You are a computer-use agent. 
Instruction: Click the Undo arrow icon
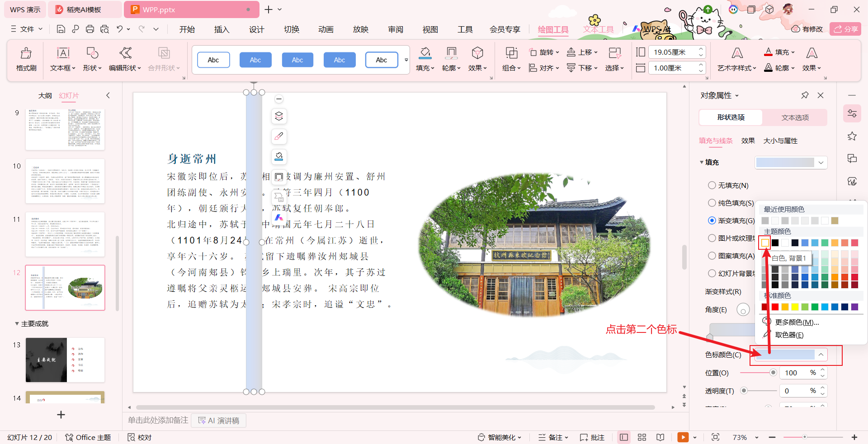pyautogui.click(x=119, y=29)
